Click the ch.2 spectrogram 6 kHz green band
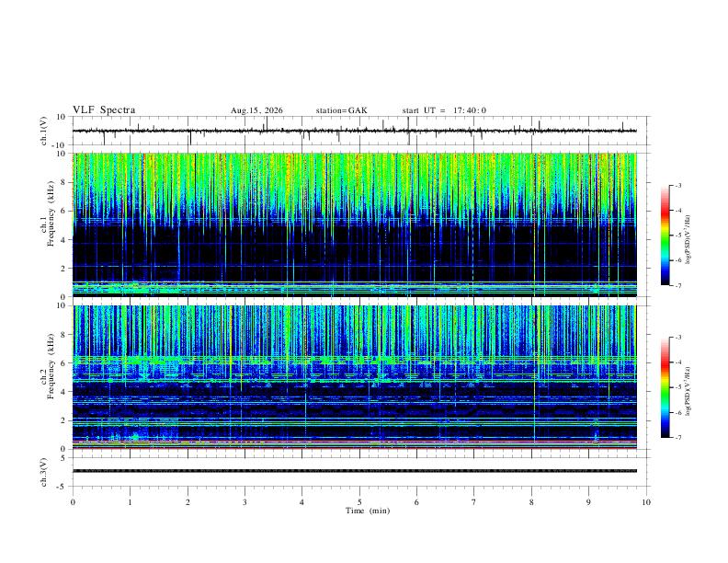The image size is (728, 563). point(354,360)
